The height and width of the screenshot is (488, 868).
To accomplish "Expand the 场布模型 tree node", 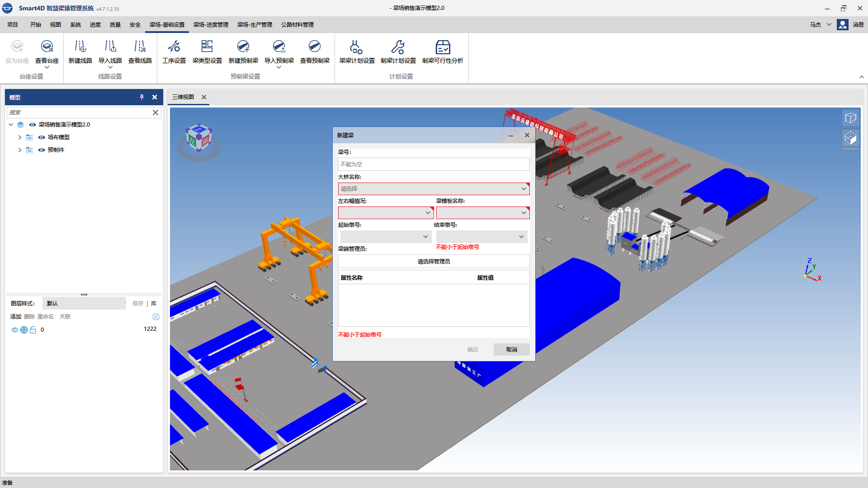I will coord(20,137).
